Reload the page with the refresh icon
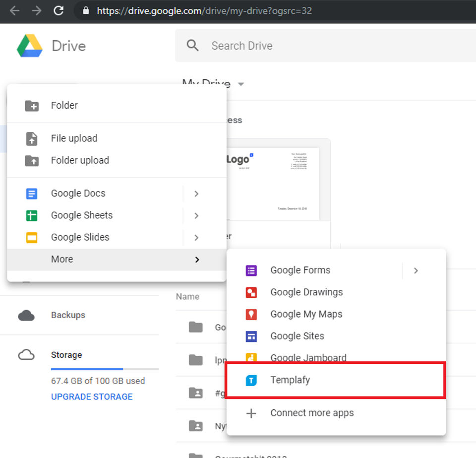This screenshot has width=476, height=458. pyautogui.click(x=59, y=10)
